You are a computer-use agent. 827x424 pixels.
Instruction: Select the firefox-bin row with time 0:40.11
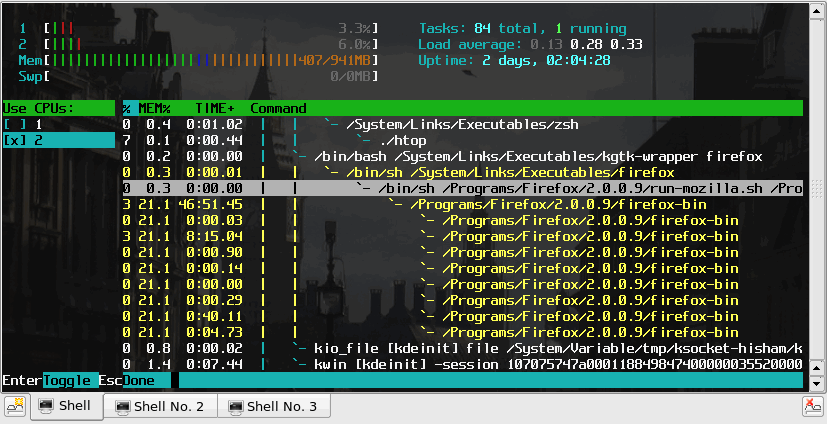click(x=463, y=316)
